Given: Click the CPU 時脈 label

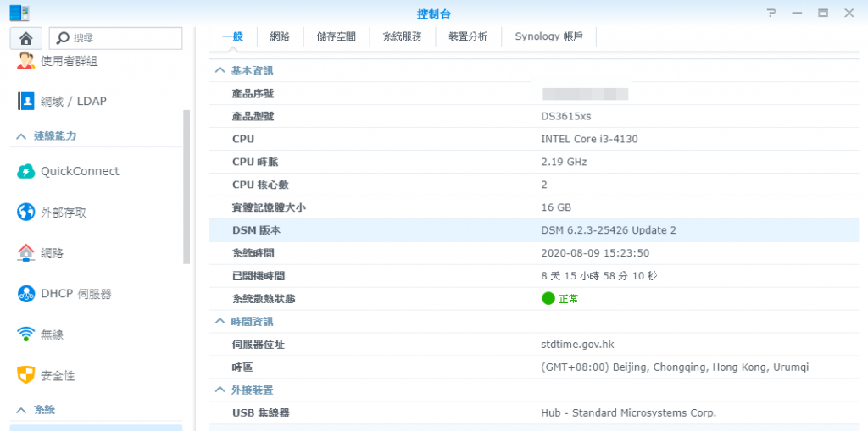Looking at the screenshot, I should click(x=257, y=162).
